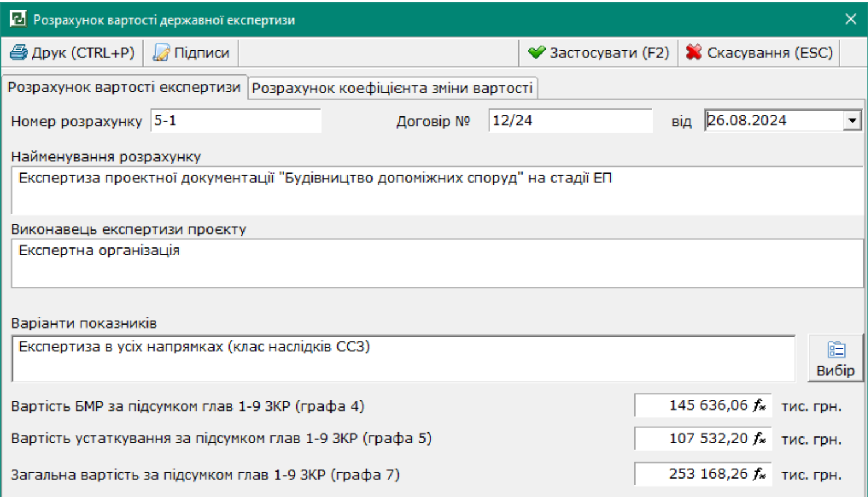This screenshot has height=497, width=868.
Task: Click the value 107 532,20
Action: pyautogui.click(x=708, y=439)
